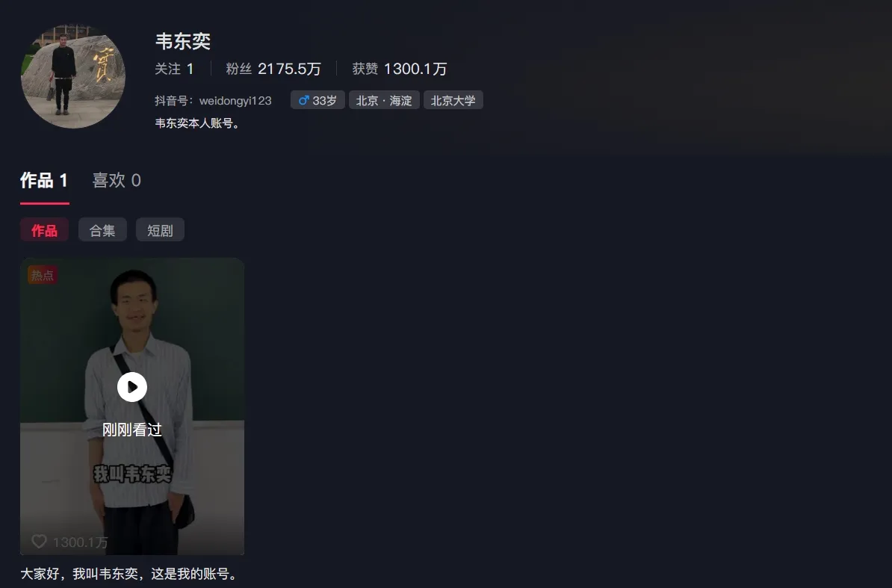Click the 33岁 age tag
This screenshot has width=892, height=588.
(318, 100)
